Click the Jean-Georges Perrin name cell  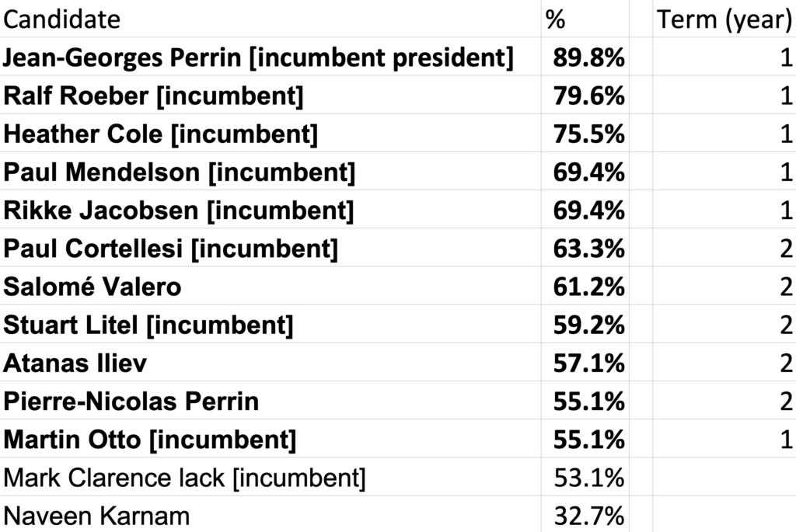[x=271, y=57]
